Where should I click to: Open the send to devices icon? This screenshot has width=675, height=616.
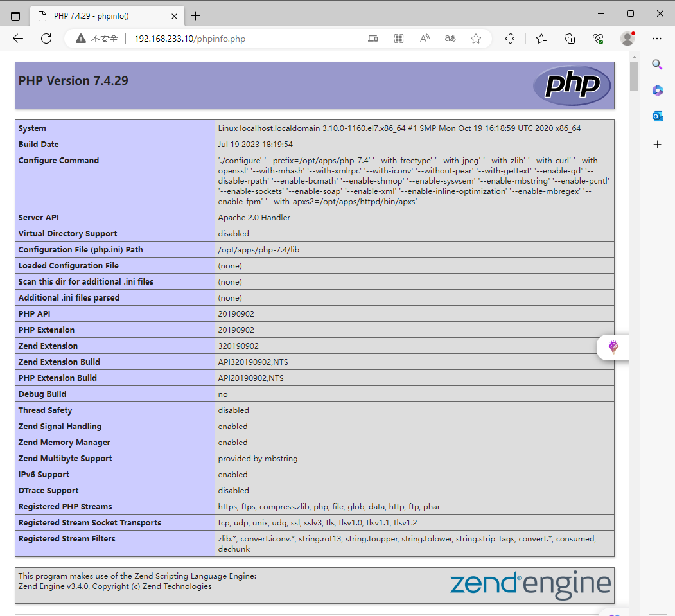[373, 39]
